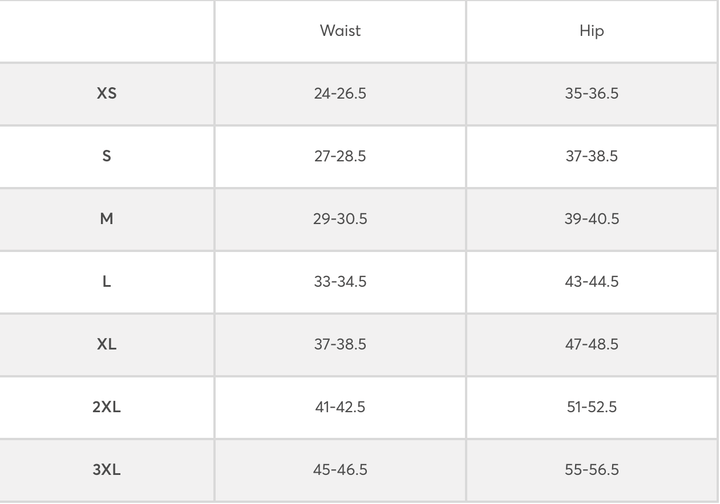Viewport: 720px width, 504px height.
Task: Click the XS hip value 35-36.5
Action: (591, 94)
